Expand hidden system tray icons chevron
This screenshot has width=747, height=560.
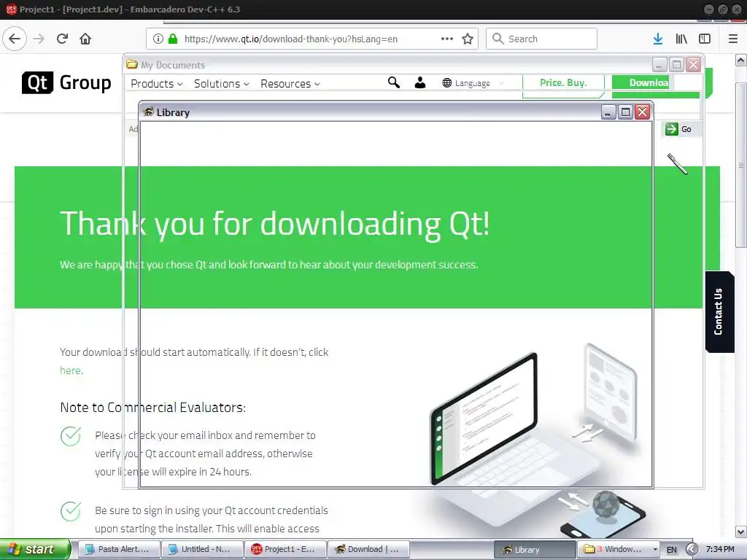click(692, 550)
